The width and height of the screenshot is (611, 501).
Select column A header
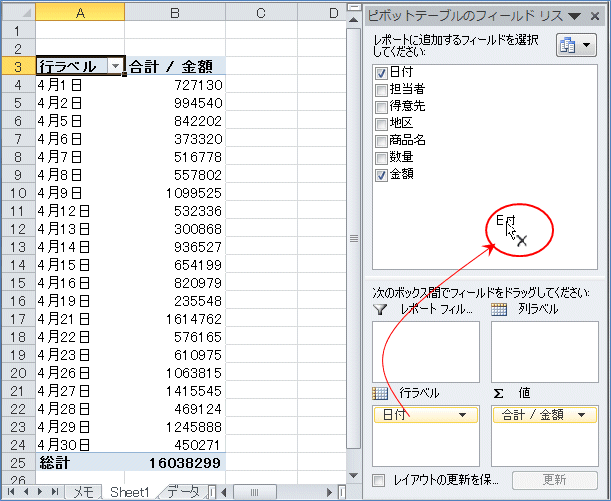[80, 12]
